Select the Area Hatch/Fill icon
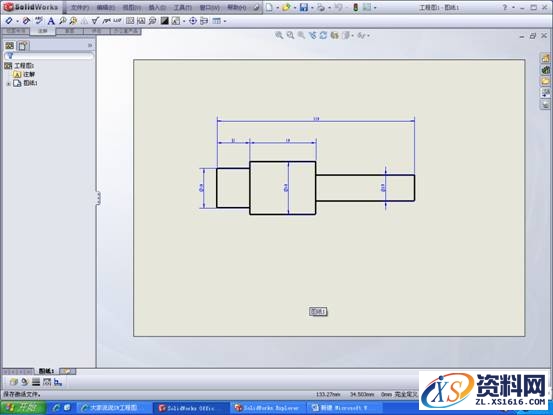This screenshot has height=415, width=553. point(164,21)
